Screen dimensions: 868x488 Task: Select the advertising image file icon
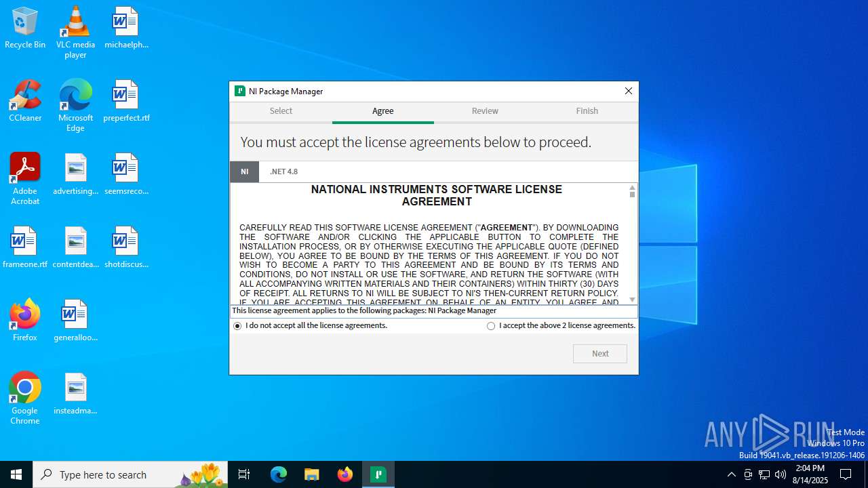(75, 174)
